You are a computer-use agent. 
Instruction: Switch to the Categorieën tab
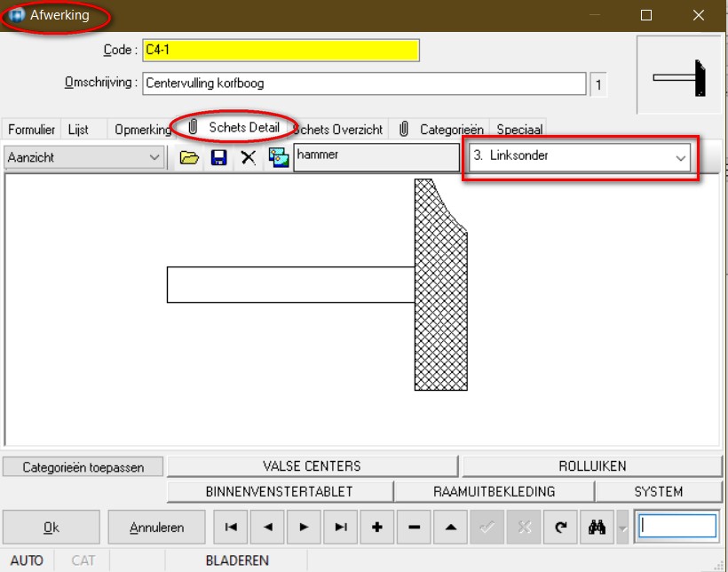440,129
